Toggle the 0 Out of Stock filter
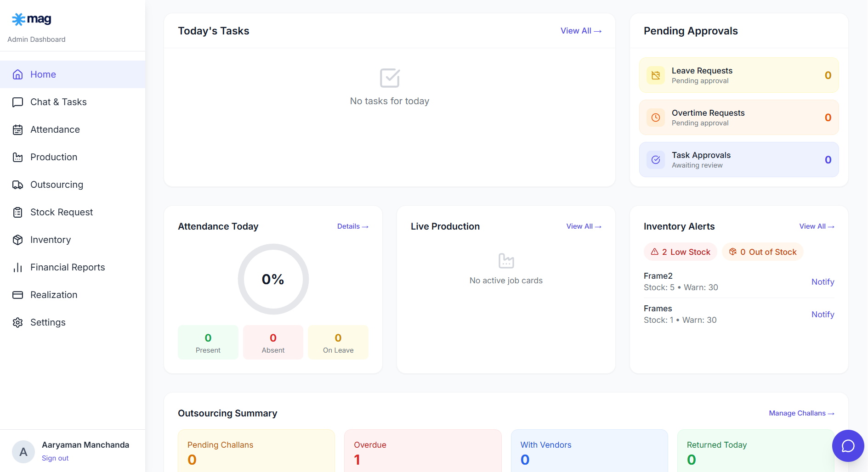Viewport: 868px width, 472px height. coord(762,252)
